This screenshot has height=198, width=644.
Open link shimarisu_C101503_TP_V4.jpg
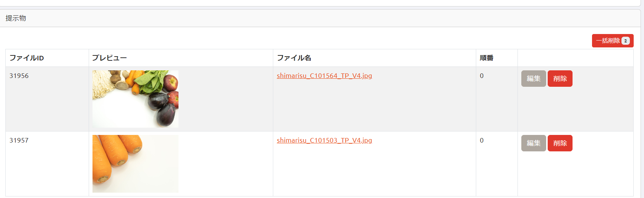pos(324,140)
